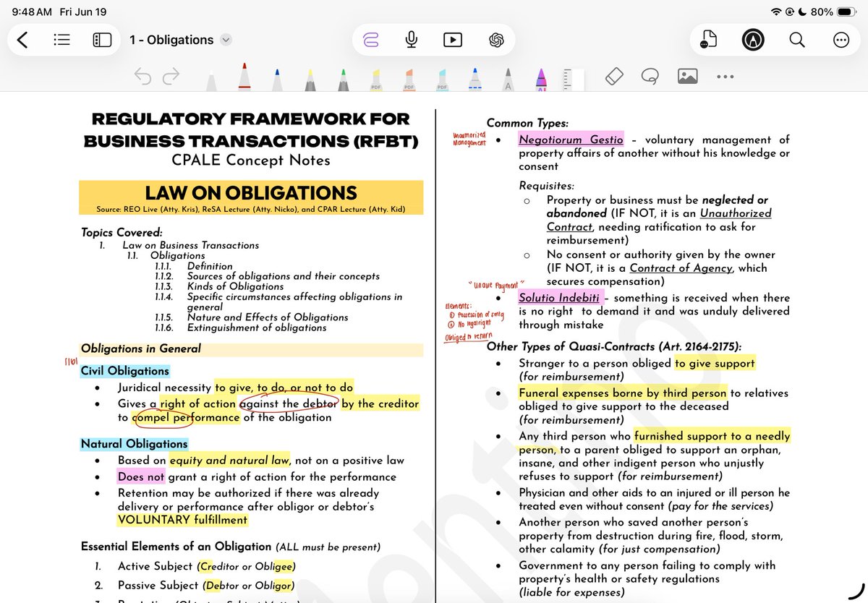Open the document pages icon
Image resolution: width=868 pixels, height=603 pixels.
(708, 40)
